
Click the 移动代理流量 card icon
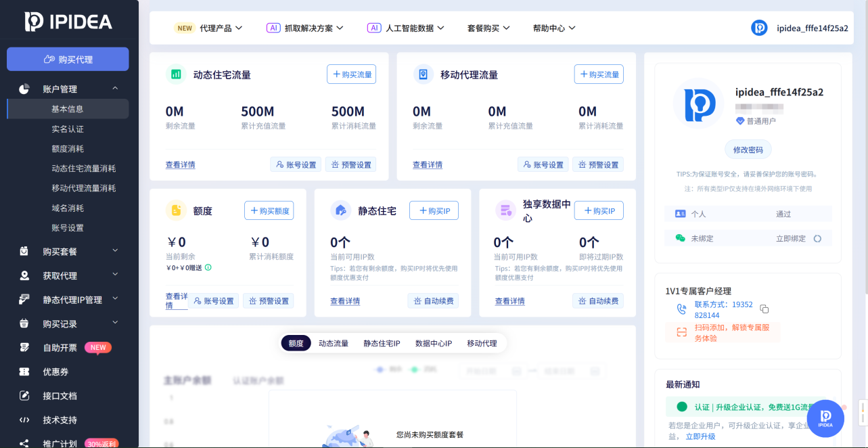click(x=424, y=74)
